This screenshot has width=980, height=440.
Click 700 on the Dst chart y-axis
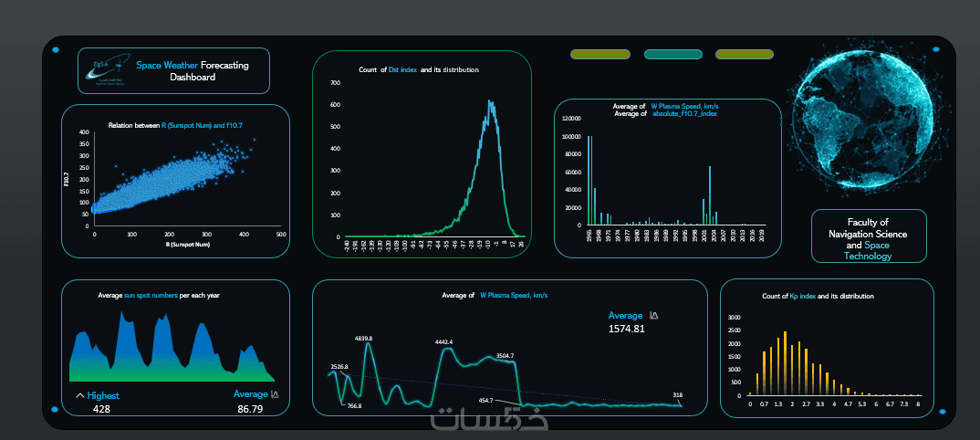click(x=334, y=82)
